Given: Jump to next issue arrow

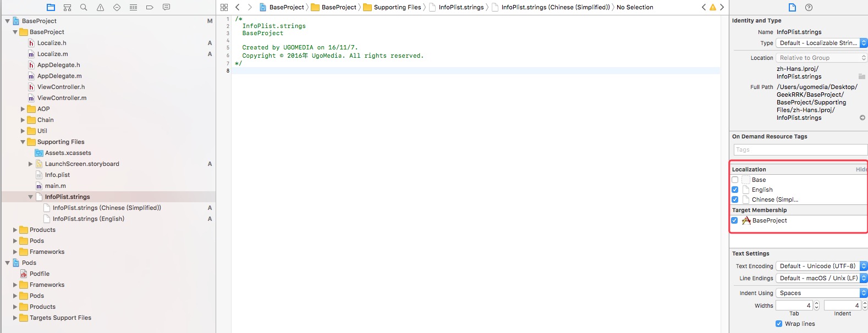Looking at the screenshot, I should (722, 7).
